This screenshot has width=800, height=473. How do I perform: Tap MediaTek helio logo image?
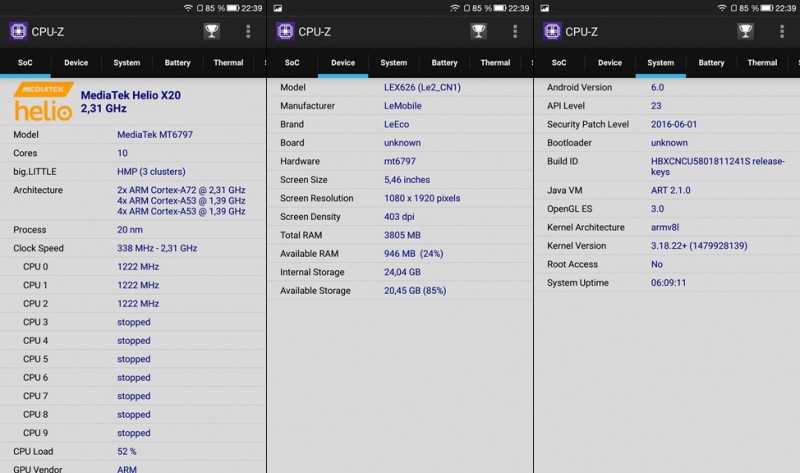[43, 102]
